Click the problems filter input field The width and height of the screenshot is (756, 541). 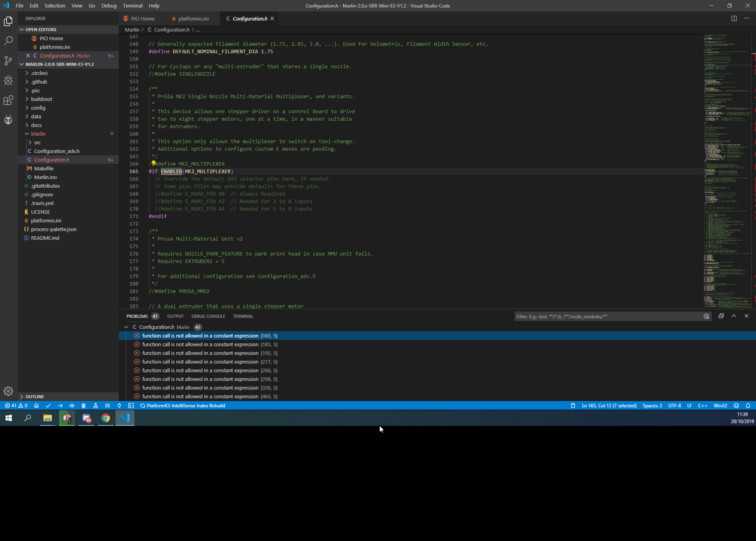(x=607, y=316)
